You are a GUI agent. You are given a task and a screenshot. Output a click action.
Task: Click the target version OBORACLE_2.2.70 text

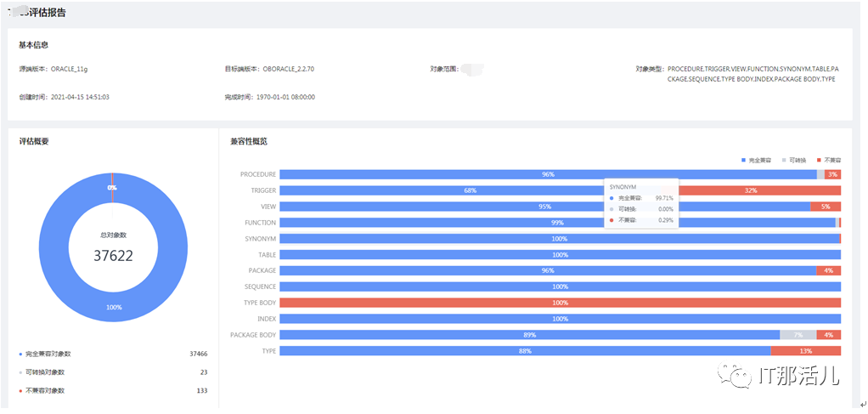pyautogui.click(x=289, y=69)
